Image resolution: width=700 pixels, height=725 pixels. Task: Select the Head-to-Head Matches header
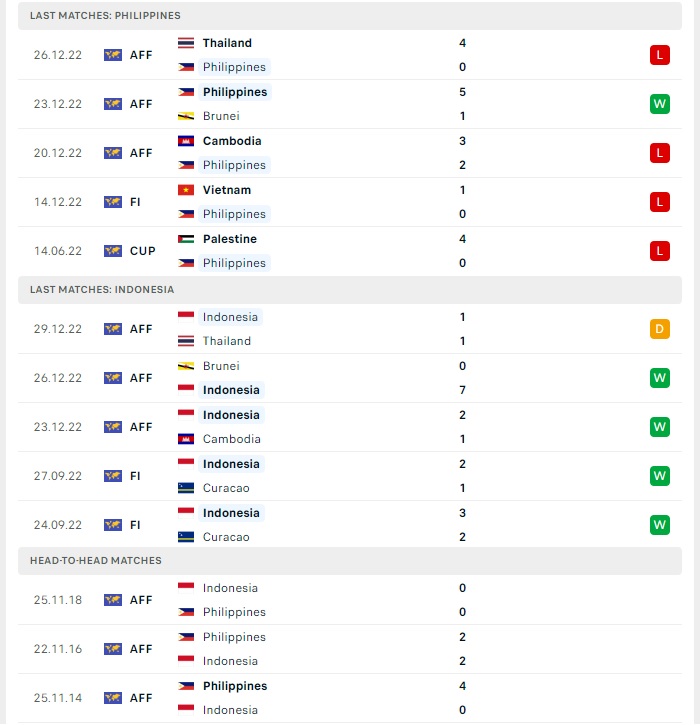point(350,561)
